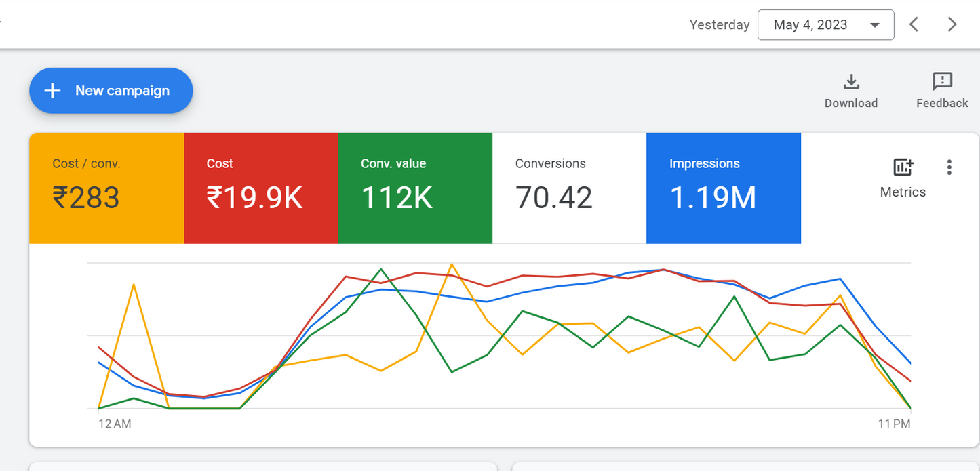980x471 pixels.
Task: Toggle the white Conversions metric card
Action: point(569,188)
